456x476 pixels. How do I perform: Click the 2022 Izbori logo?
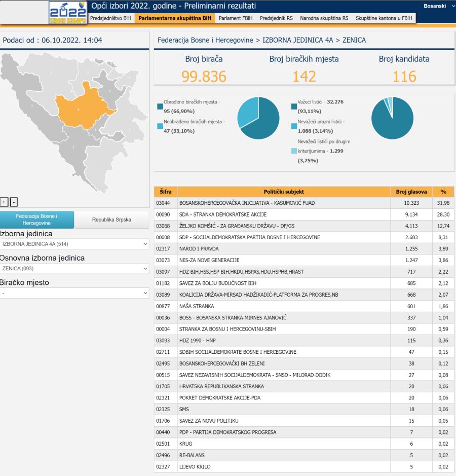coord(68,13)
